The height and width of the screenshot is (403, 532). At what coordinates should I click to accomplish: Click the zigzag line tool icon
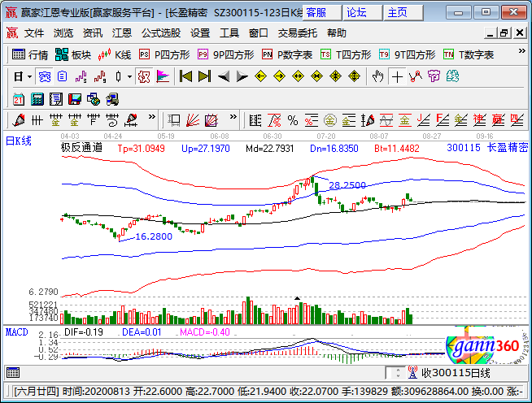coord(416,76)
